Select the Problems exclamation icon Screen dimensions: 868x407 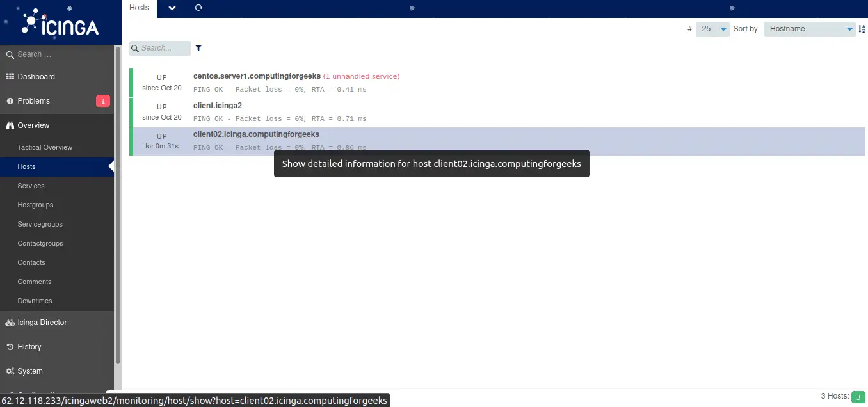10,100
